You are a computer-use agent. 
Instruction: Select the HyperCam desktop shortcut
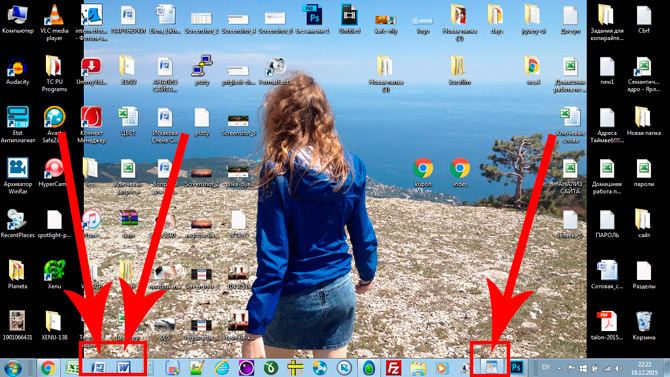[x=53, y=173]
